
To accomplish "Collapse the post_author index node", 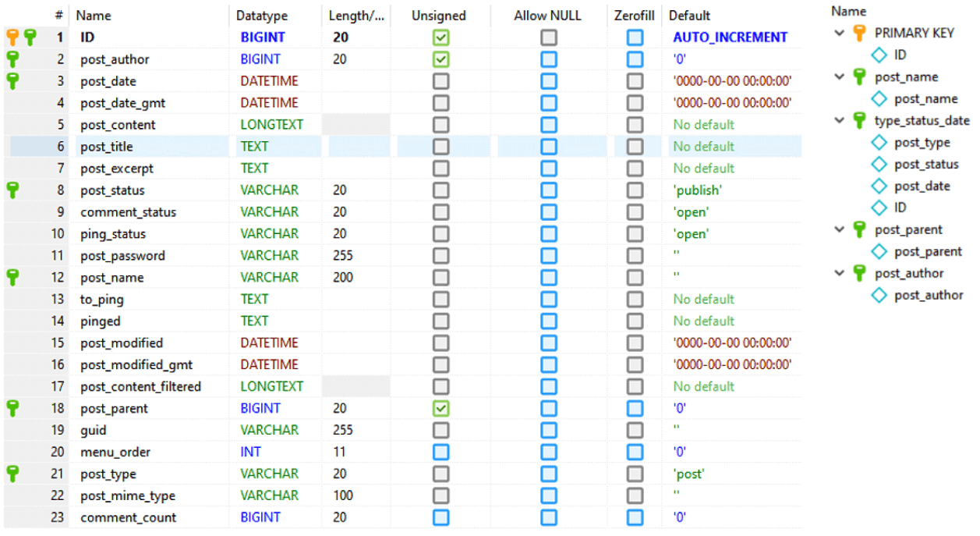I will click(839, 273).
